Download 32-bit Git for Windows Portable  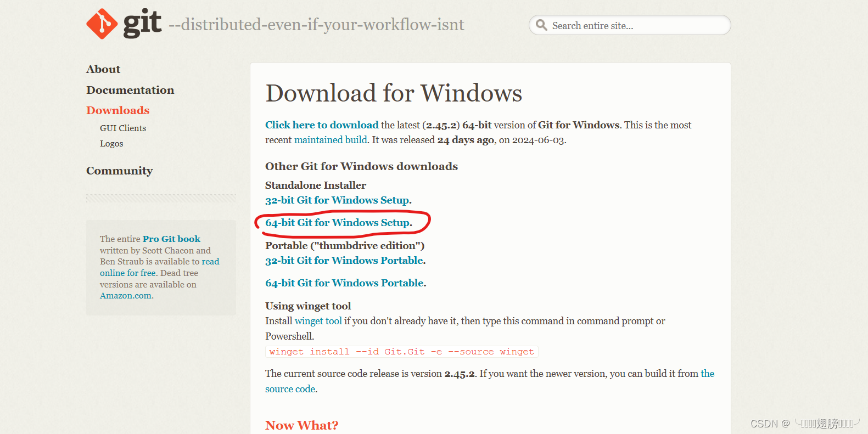pos(344,261)
